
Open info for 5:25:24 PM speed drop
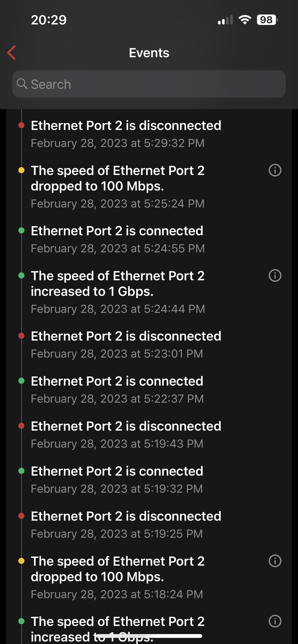[x=275, y=170]
